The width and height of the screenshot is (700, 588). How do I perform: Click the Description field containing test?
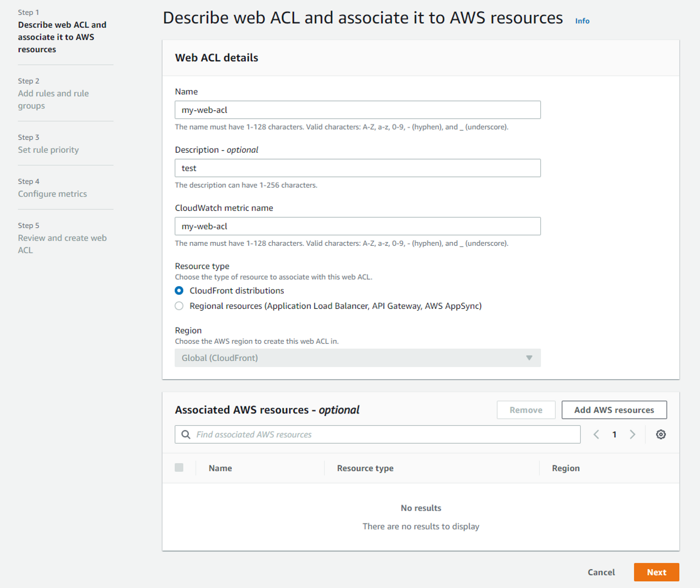point(357,168)
